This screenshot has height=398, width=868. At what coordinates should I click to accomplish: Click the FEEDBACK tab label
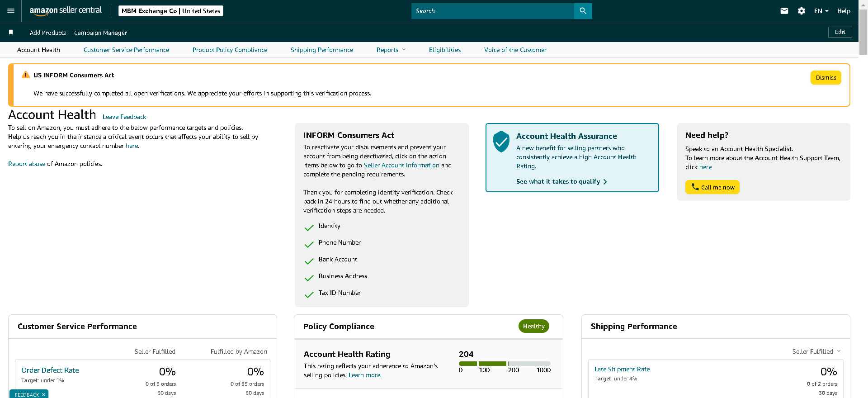point(27,395)
